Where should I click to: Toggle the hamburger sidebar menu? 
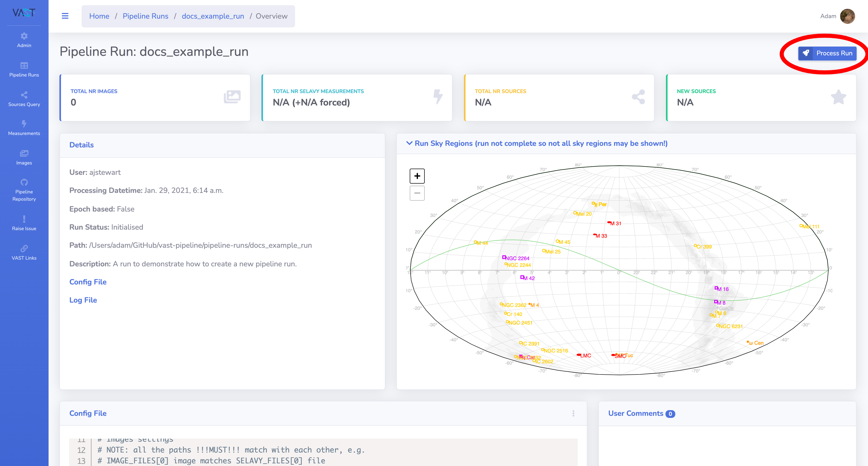click(x=65, y=16)
